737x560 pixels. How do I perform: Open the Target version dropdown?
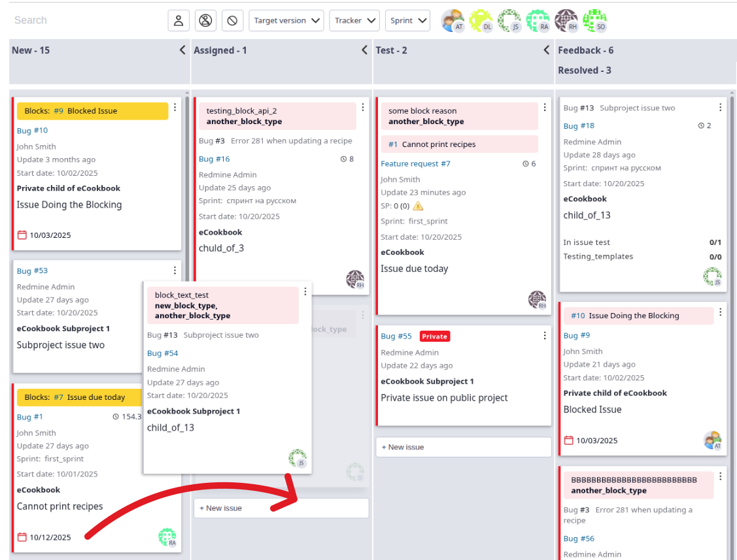(286, 21)
